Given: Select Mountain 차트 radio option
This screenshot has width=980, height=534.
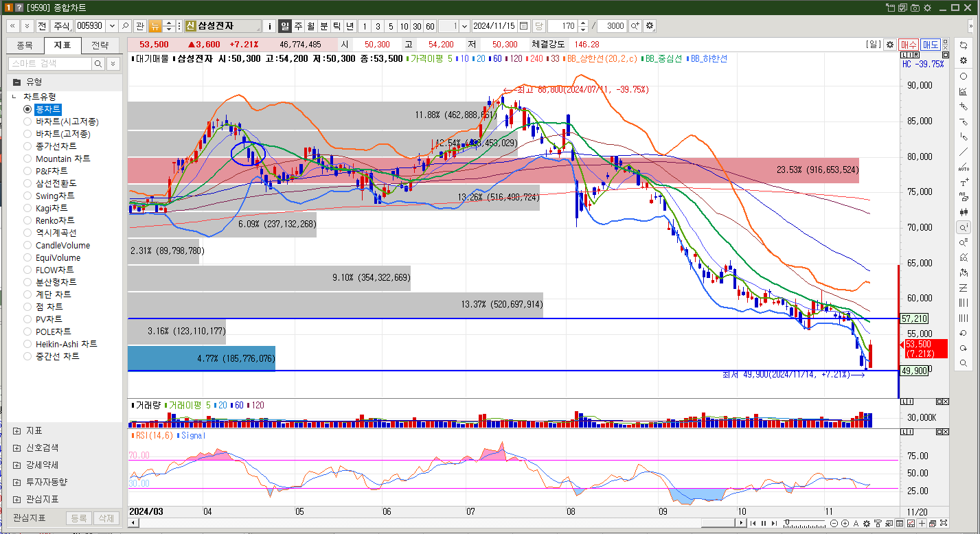Looking at the screenshot, I should [27, 159].
